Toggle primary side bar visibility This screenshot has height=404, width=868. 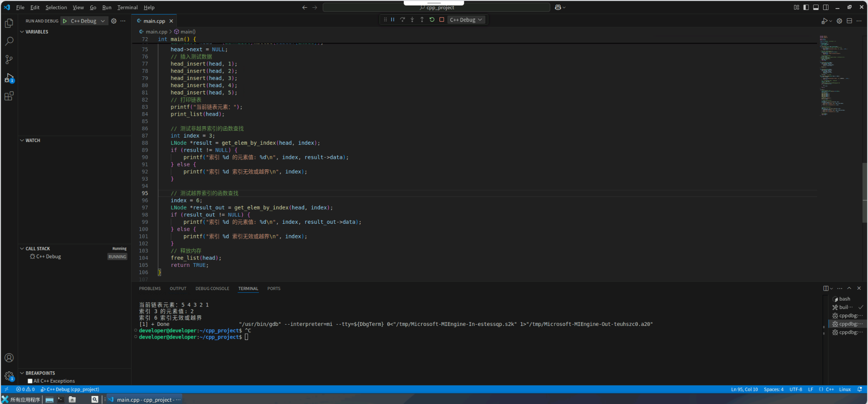pyautogui.click(x=806, y=7)
